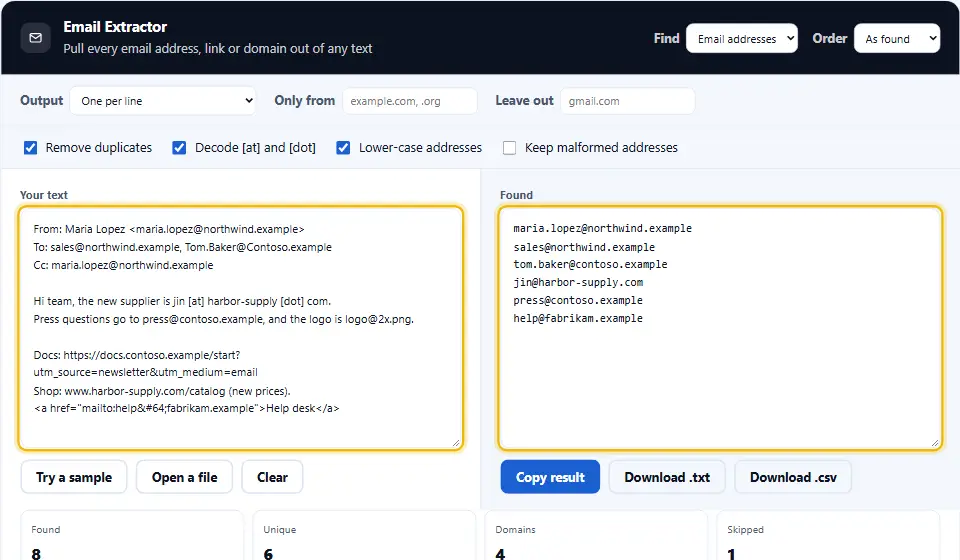Viewport: 960px width, 560px height.
Task: Click the Your text label
Action: click(x=43, y=195)
